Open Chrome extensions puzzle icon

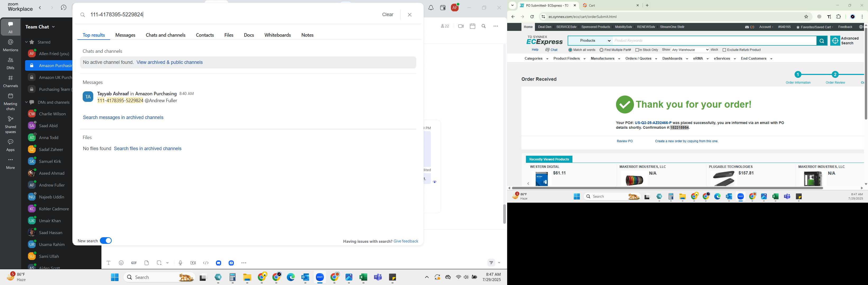click(x=838, y=16)
